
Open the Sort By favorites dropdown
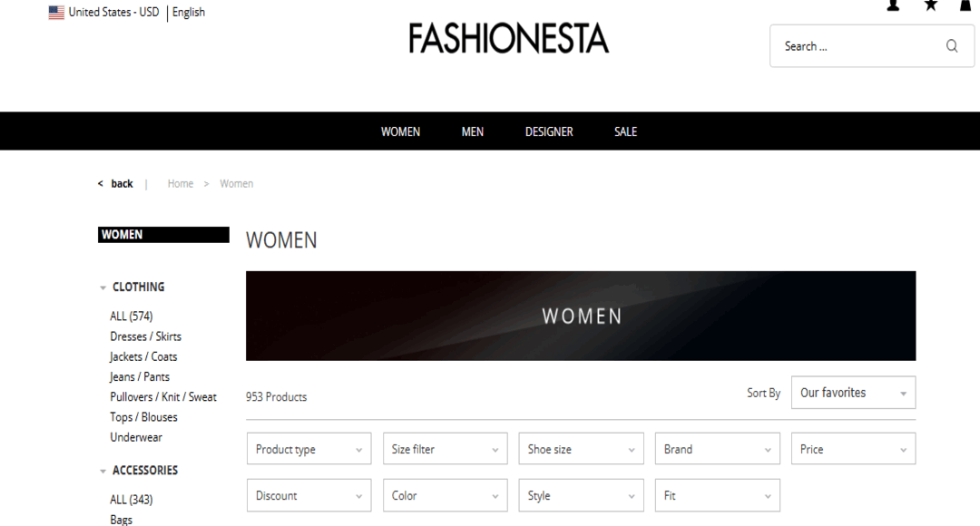(x=853, y=392)
